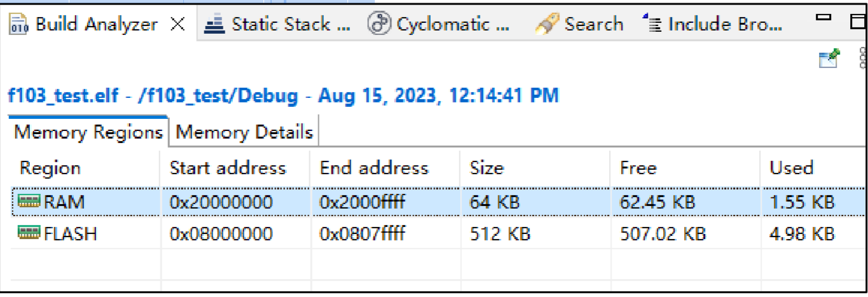Click the Size column header
The width and height of the screenshot is (868, 297).
tap(486, 168)
